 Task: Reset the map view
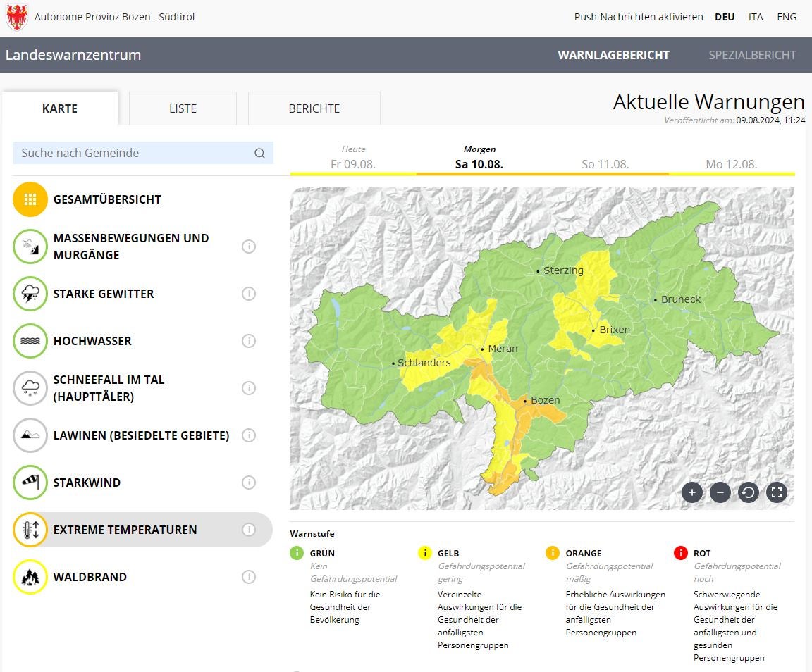pos(748,493)
